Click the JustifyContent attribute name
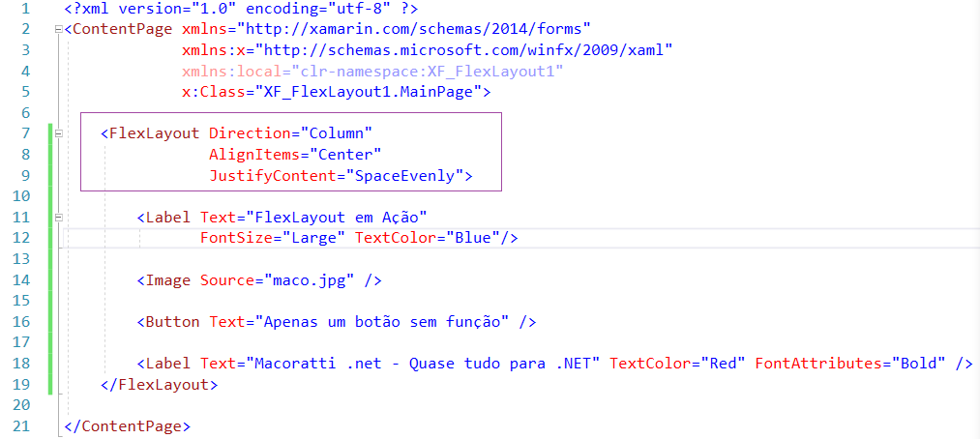980x439 pixels. point(273,175)
